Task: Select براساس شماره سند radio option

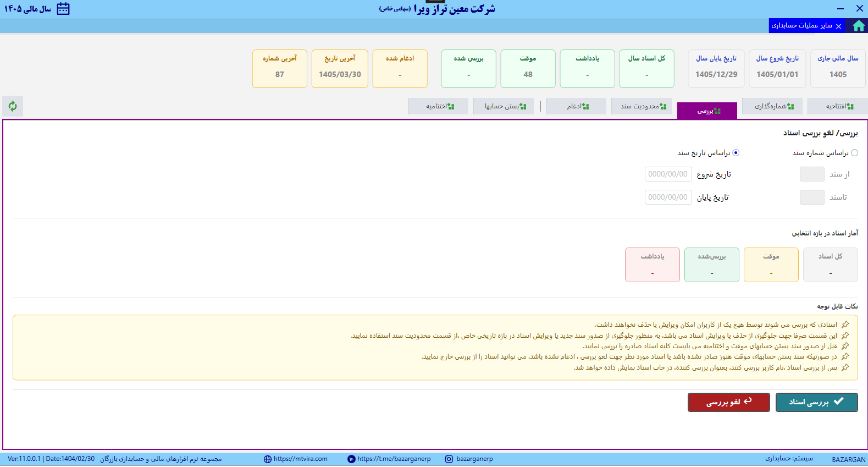Action: (854, 153)
